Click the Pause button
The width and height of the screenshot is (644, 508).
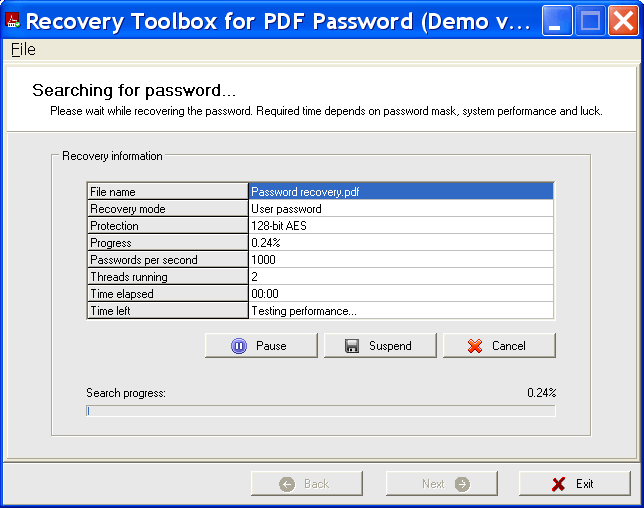click(261, 345)
